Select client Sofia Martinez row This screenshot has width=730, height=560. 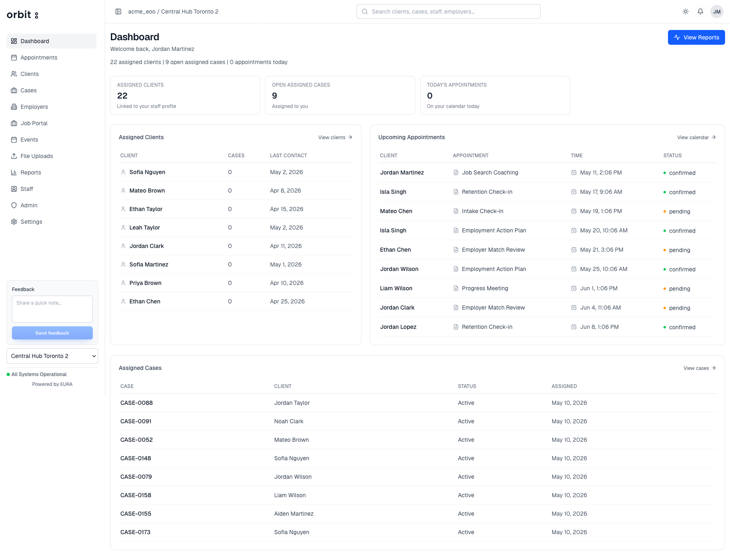tap(236, 264)
